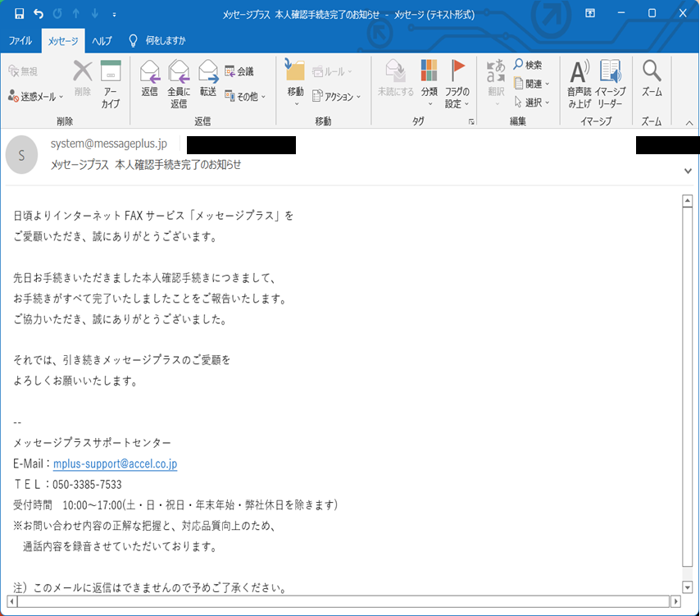Open the Quick Access Toolbar customize arrow
This screenshot has height=616, width=700.
[114, 15]
